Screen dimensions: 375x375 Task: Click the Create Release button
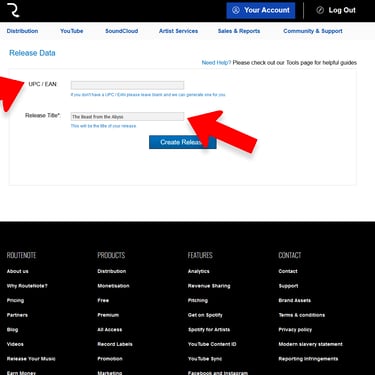183,142
